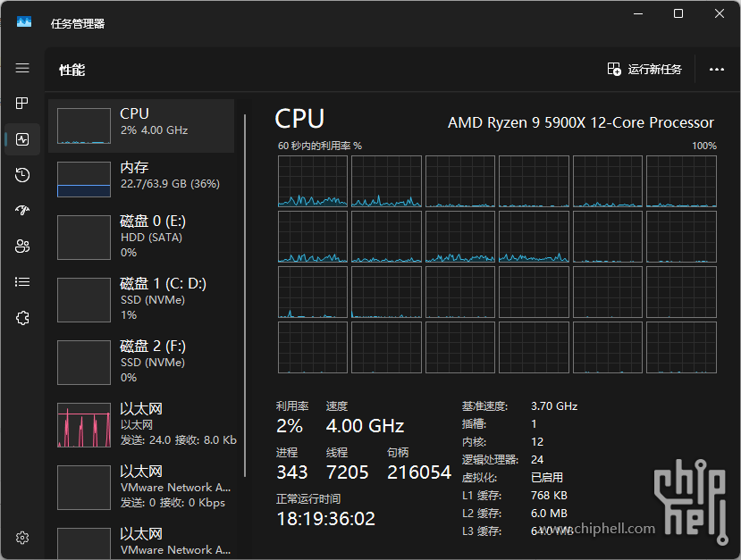Click the resource list vertical scrollbar
This screenshot has width=741, height=560.
tap(244, 295)
